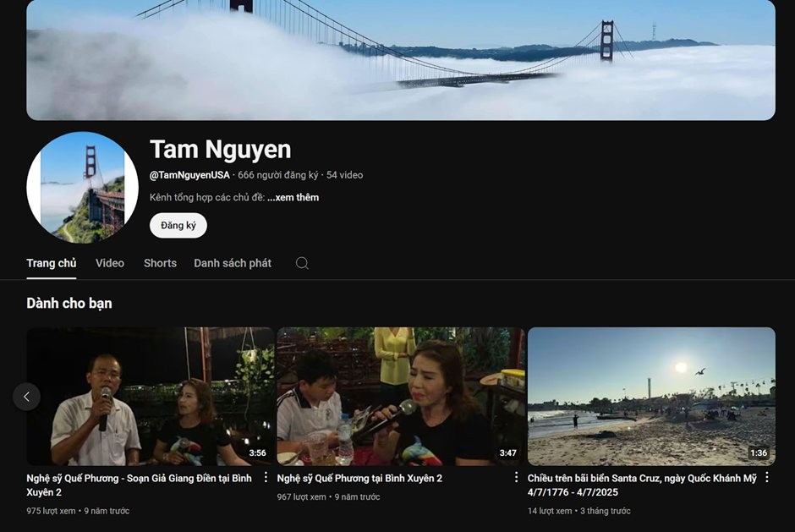Play the Santa Cruz beach sunset thumbnail
The width and height of the screenshot is (795, 532).
pos(651,396)
